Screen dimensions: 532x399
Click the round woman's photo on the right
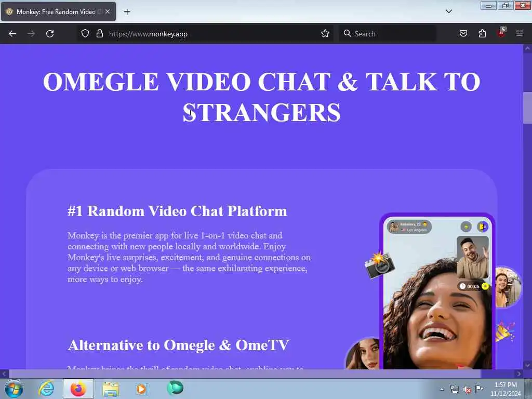508,287
